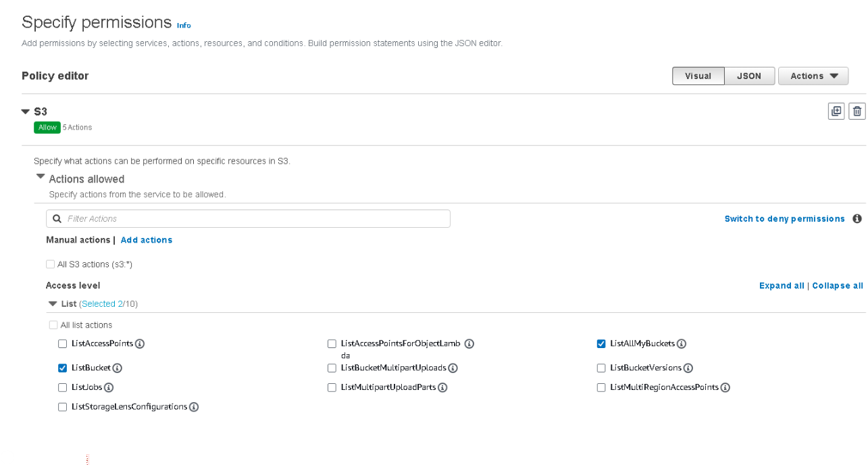Check ListAccessPointsForObjectLambda checkbox
This screenshot has height=465, width=868.
coord(332,343)
